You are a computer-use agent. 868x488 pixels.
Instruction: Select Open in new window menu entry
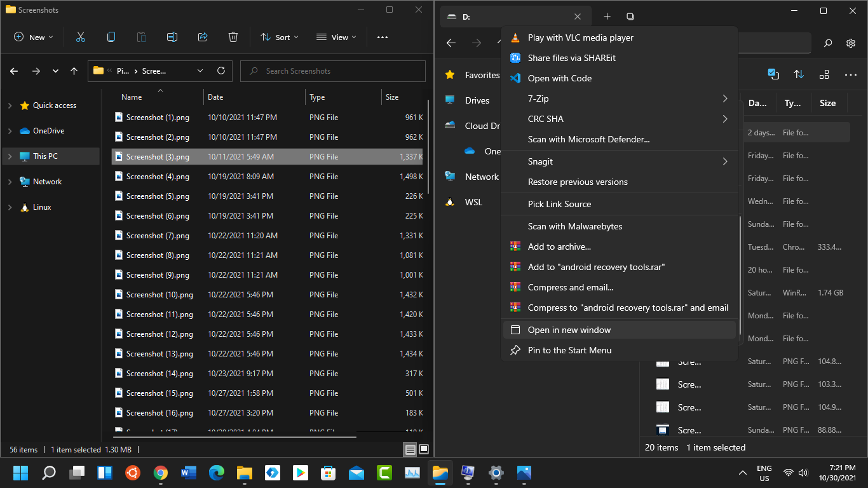point(620,330)
